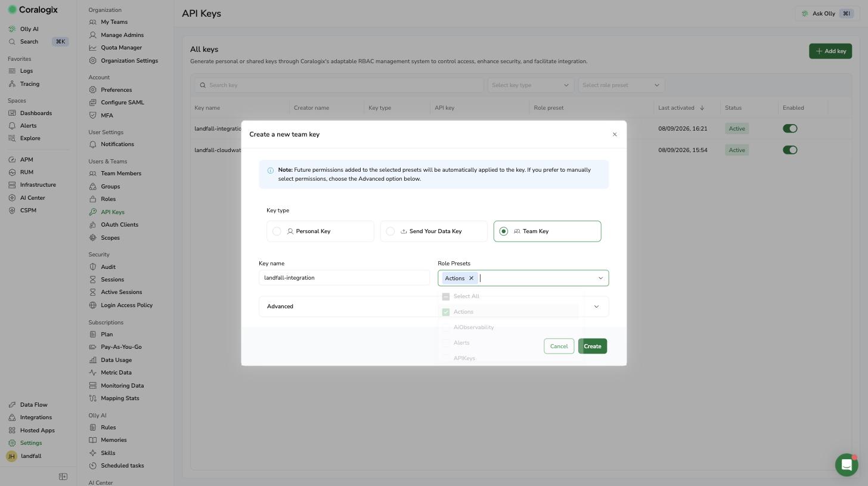Expand the Advanced section

[433, 307]
